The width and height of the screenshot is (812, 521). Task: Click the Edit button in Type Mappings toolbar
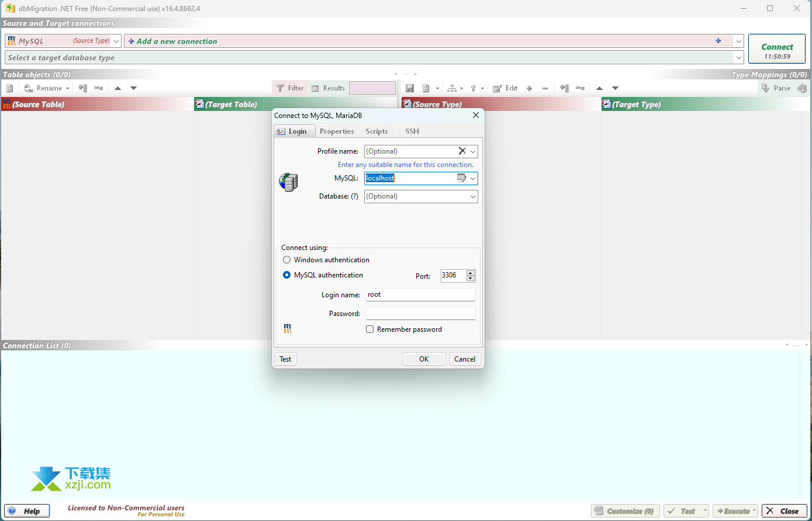pyautogui.click(x=505, y=88)
